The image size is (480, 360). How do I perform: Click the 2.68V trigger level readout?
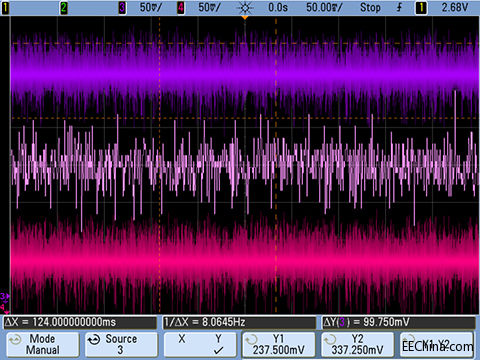point(455,7)
